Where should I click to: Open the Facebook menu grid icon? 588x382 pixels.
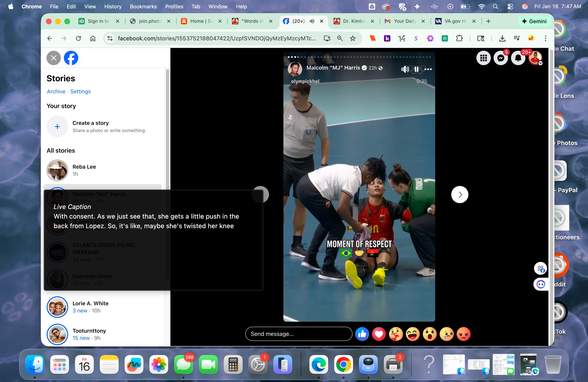[x=483, y=58]
